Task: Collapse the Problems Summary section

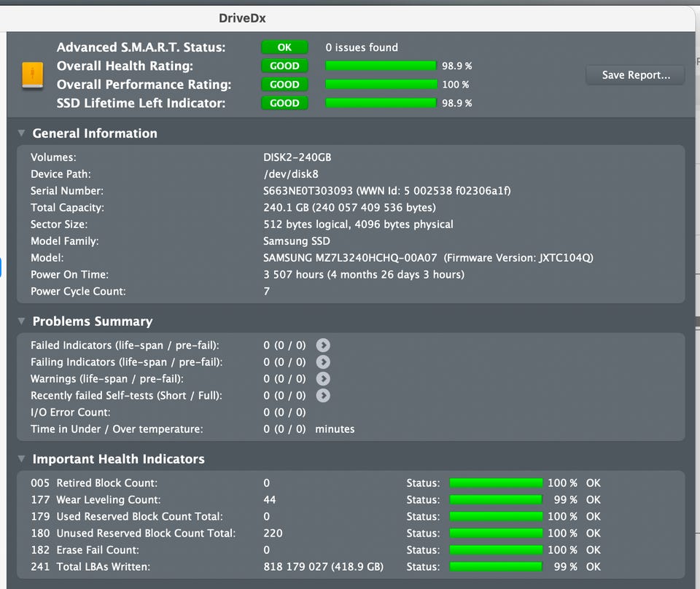Action: (21, 321)
